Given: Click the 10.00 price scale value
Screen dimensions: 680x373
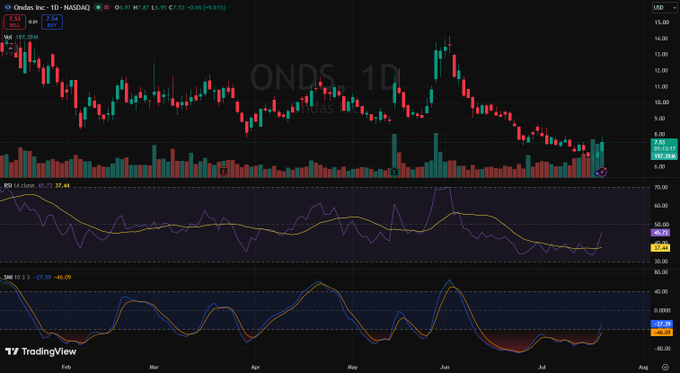Looking at the screenshot, I should [x=661, y=102].
